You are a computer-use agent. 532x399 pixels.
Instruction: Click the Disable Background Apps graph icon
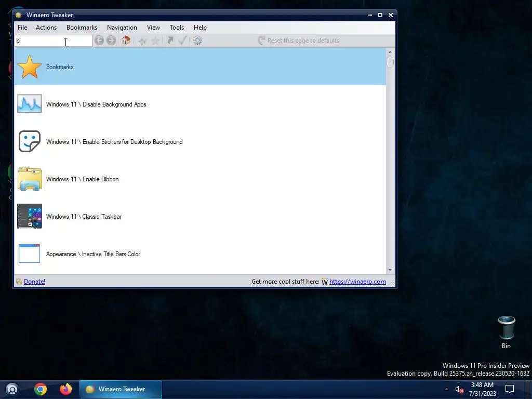(x=30, y=104)
